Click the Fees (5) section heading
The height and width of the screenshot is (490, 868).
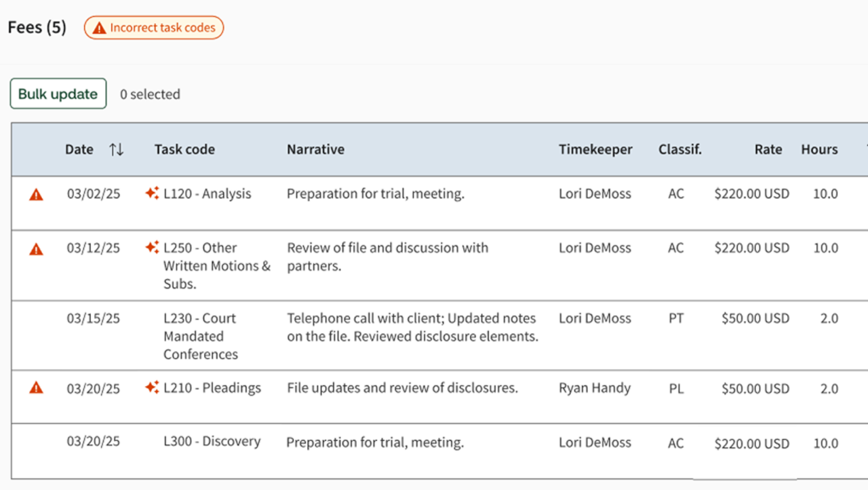(37, 28)
